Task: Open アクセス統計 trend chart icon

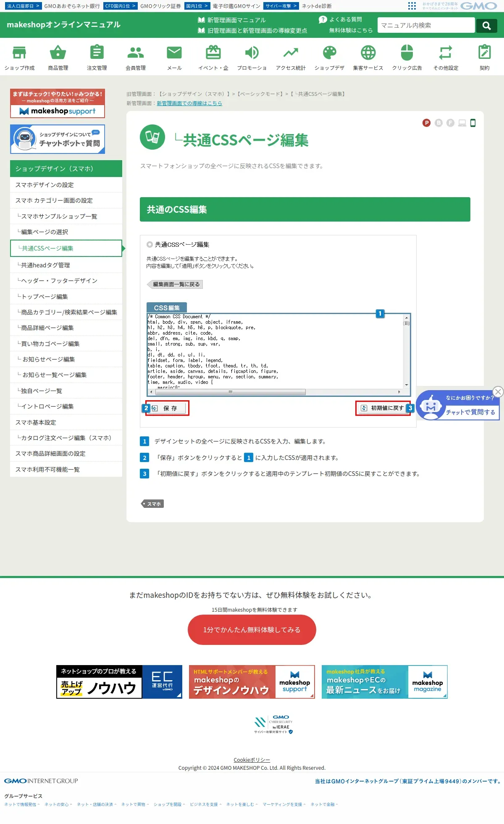Action: tap(291, 57)
